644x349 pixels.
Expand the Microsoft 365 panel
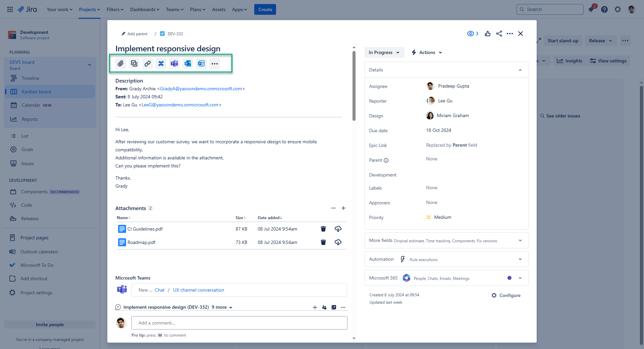click(x=520, y=278)
